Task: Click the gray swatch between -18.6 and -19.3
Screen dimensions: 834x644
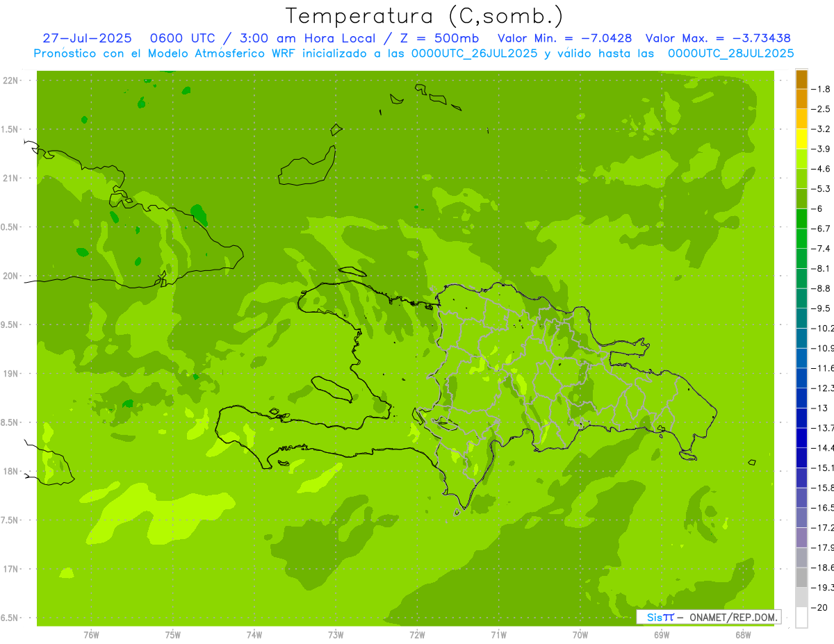Action: 801,577
